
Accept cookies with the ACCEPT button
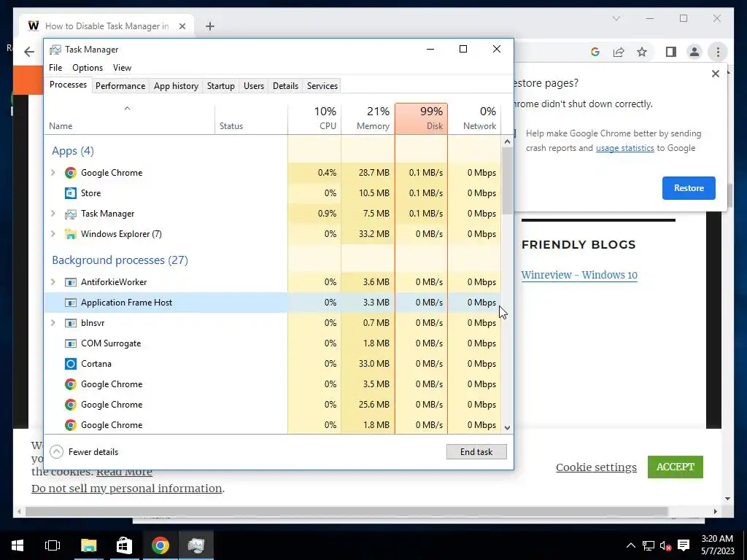pos(675,467)
